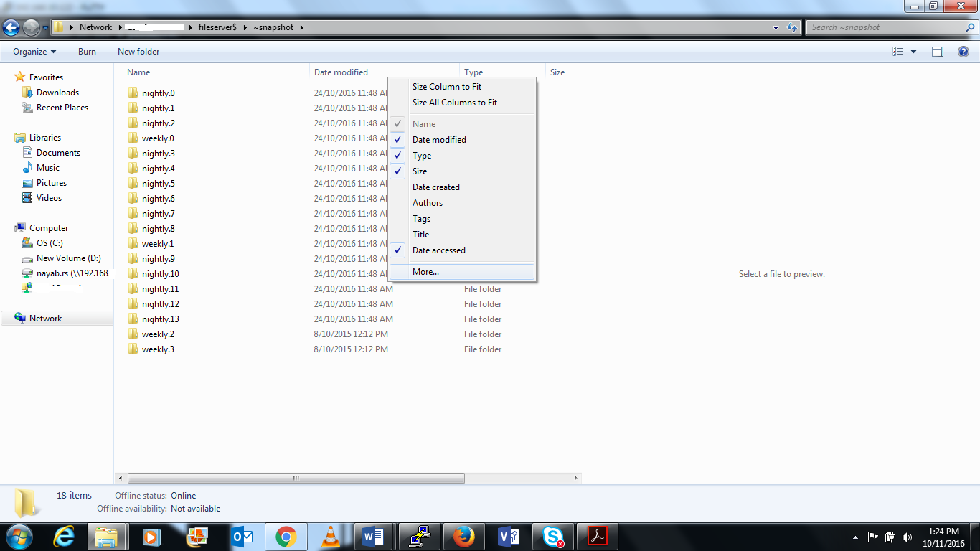Switch to Word taskbar icon
This screenshot has width=980, height=551.
click(x=374, y=537)
